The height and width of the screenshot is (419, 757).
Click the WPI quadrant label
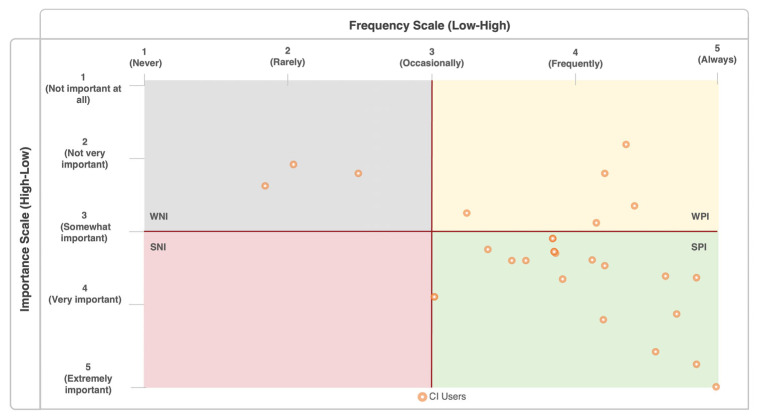[699, 217]
